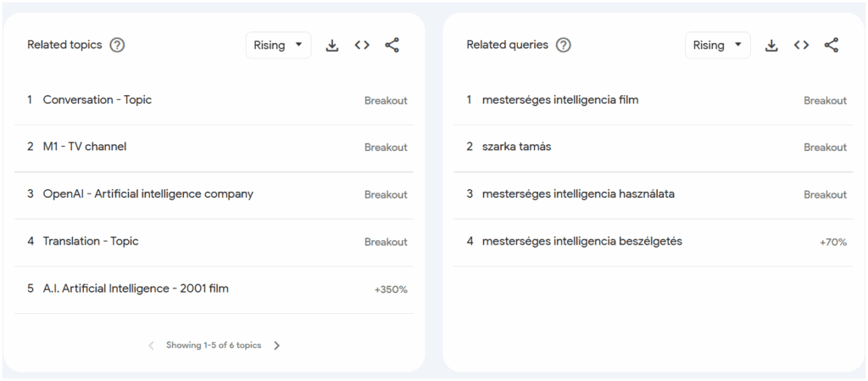Open Conversation - Topic entry
Image resolution: width=868 pixels, height=381 pixels.
214,101
